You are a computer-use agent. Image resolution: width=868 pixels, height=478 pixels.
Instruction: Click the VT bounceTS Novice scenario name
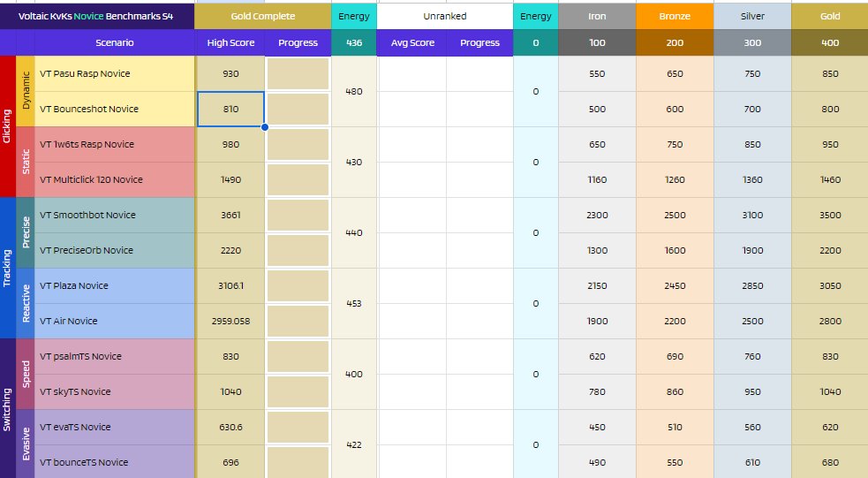tap(84, 462)
